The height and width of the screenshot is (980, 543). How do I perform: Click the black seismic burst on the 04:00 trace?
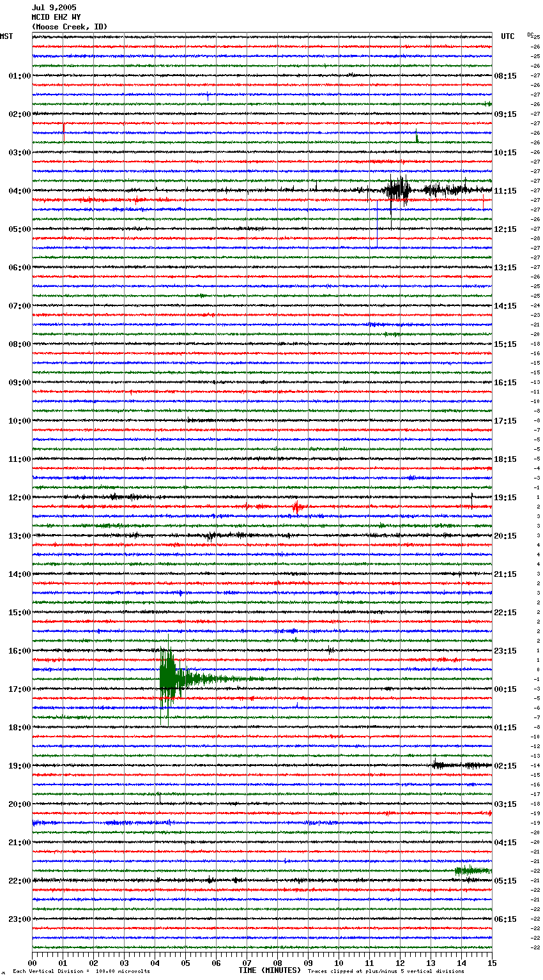[x=398, y=190]
